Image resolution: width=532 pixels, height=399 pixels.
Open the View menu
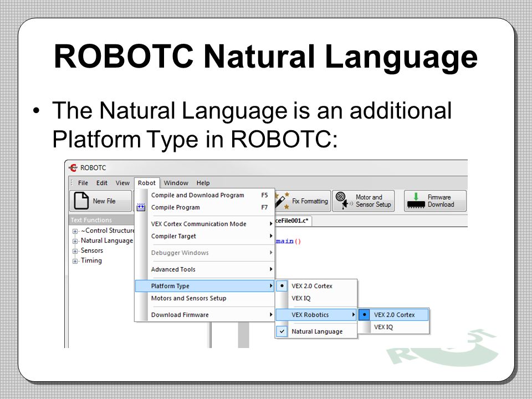coord(122,183)
